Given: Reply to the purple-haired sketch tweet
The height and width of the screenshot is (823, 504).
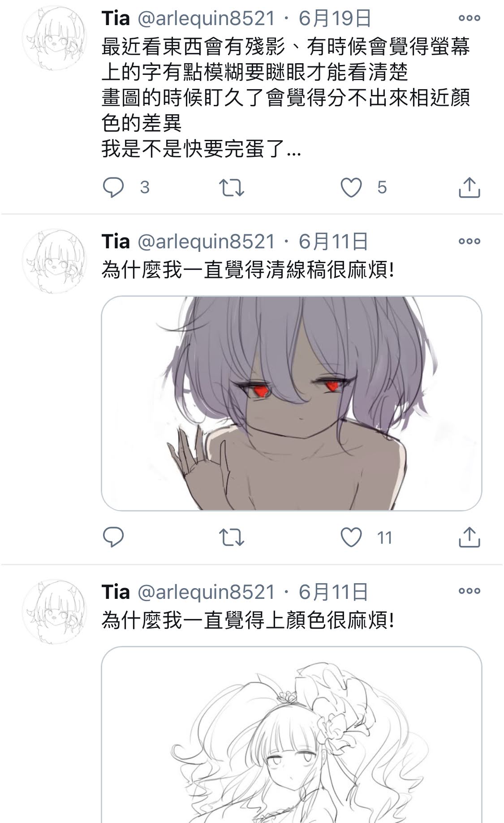Looking at the screenshot, I should [113, 537].
